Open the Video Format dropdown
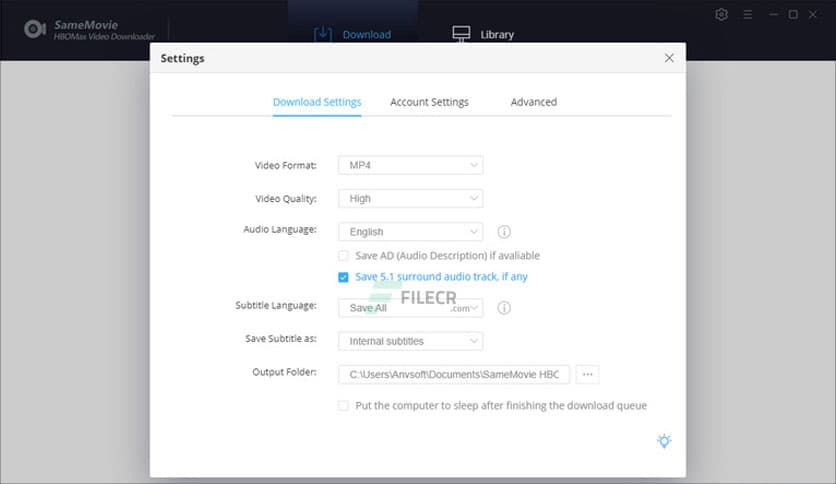This screenshot has height=484, width=836. (x=411, y=165)
